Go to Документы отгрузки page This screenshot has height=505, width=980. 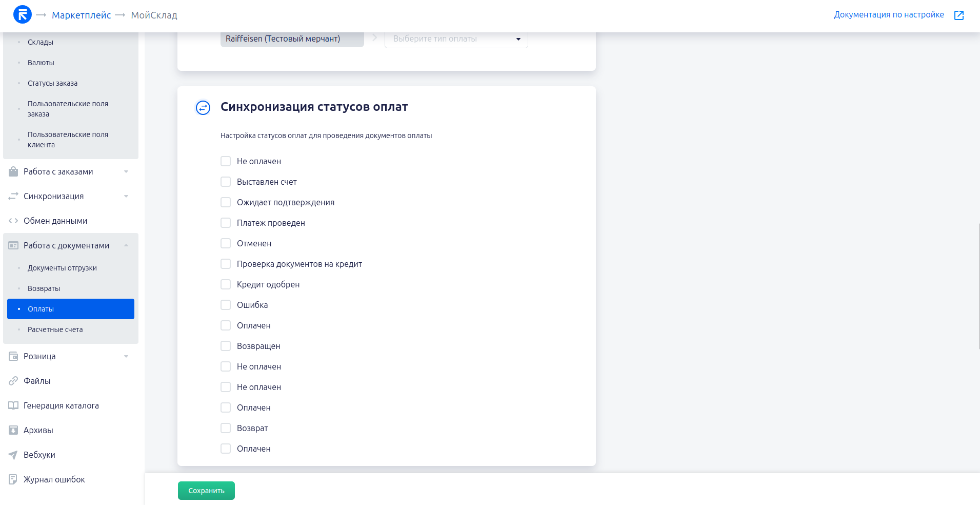(62, 268)
